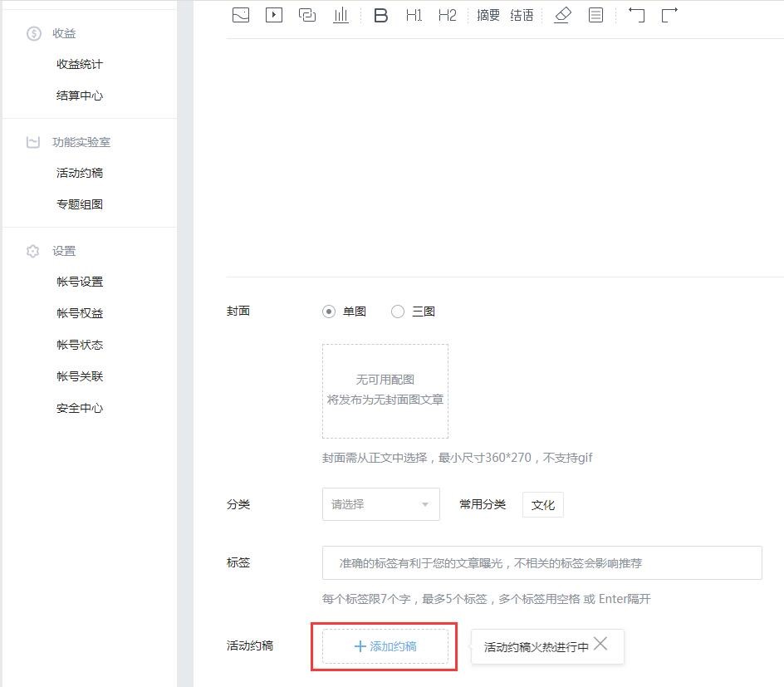Image resolution: width=784 pixels, height=687 pixels.
Task: Open the 分类 请选择 dropdown
Action: (381, 504)
